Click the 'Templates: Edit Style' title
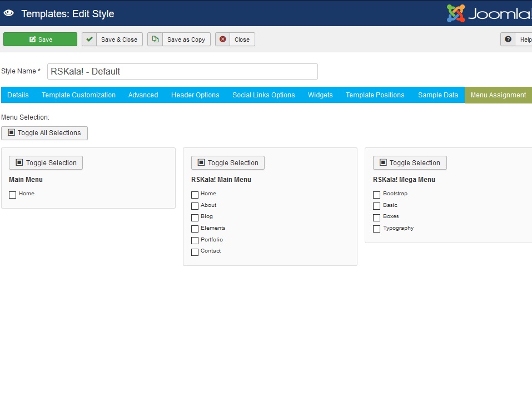The image size is (532, 410). [68, 14]
